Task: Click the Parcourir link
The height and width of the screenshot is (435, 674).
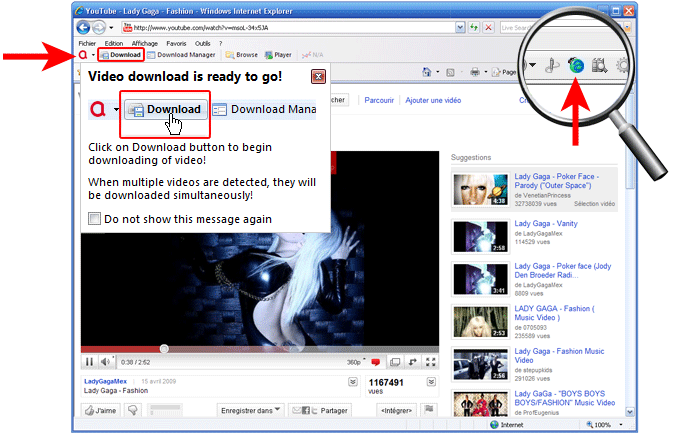Action: click(379, 100)
